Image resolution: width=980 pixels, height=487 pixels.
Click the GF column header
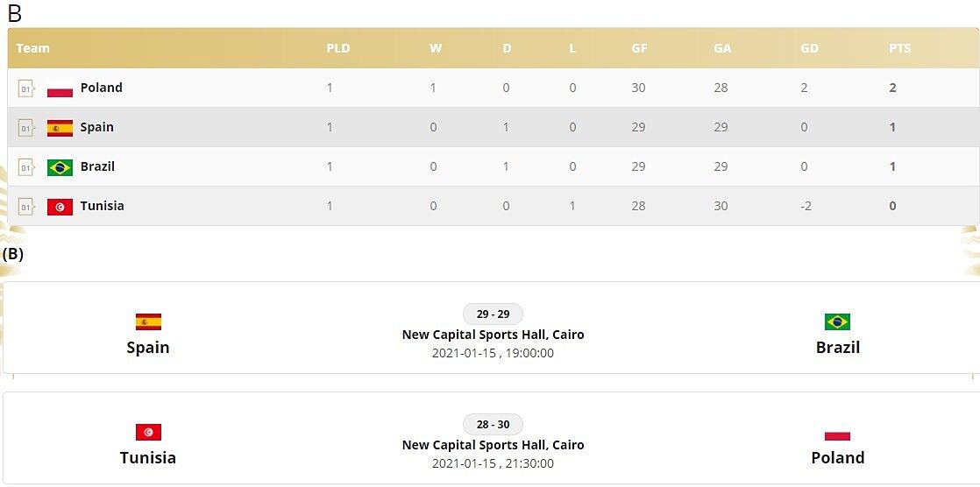pyautogui.click(x=639, y=48)
